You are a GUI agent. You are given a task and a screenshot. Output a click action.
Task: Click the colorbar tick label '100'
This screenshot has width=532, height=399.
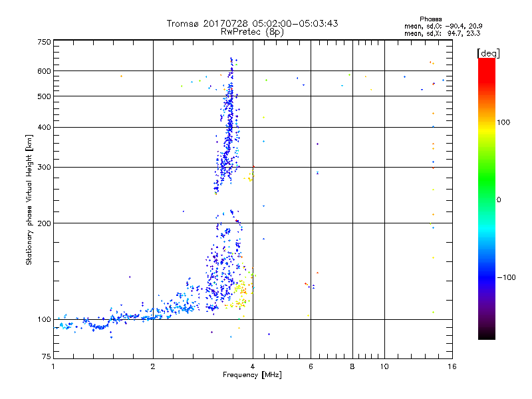503,122
